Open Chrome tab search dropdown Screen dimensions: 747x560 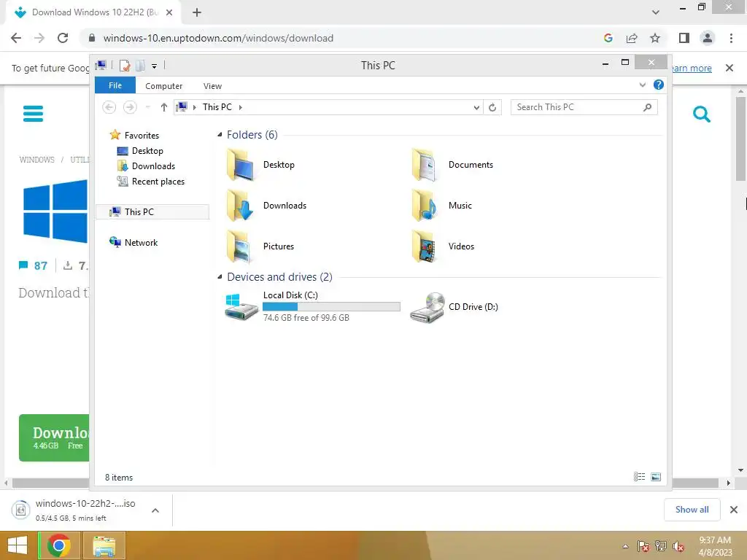[656, 12]
